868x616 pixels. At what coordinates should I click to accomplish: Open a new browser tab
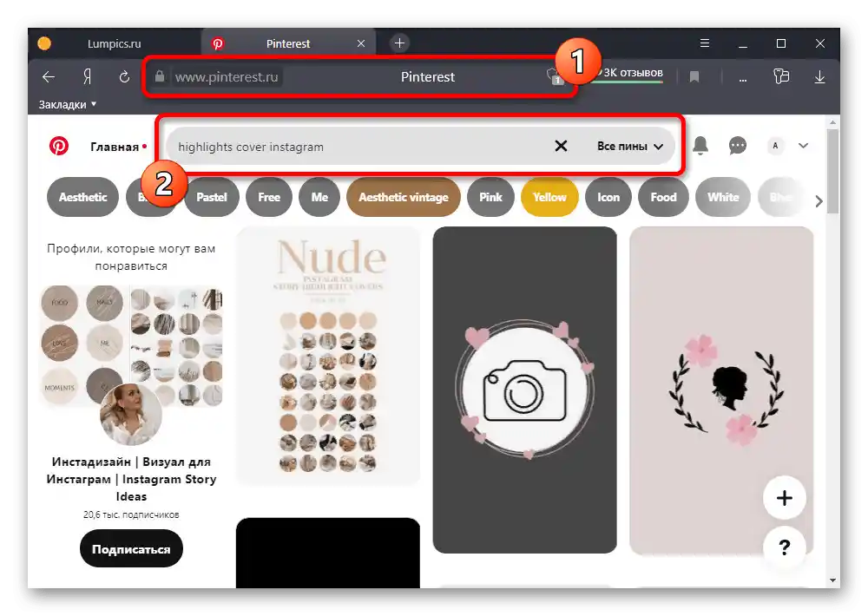(x=399, y=43)
